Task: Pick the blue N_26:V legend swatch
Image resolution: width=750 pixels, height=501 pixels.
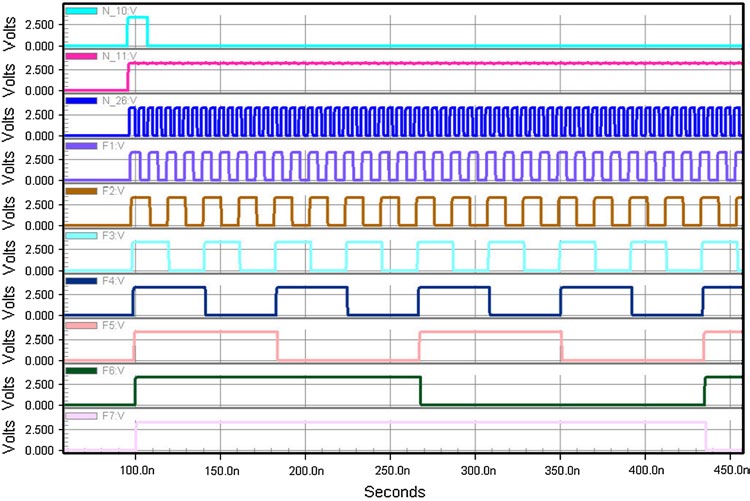Action: [x=81, y=101]
